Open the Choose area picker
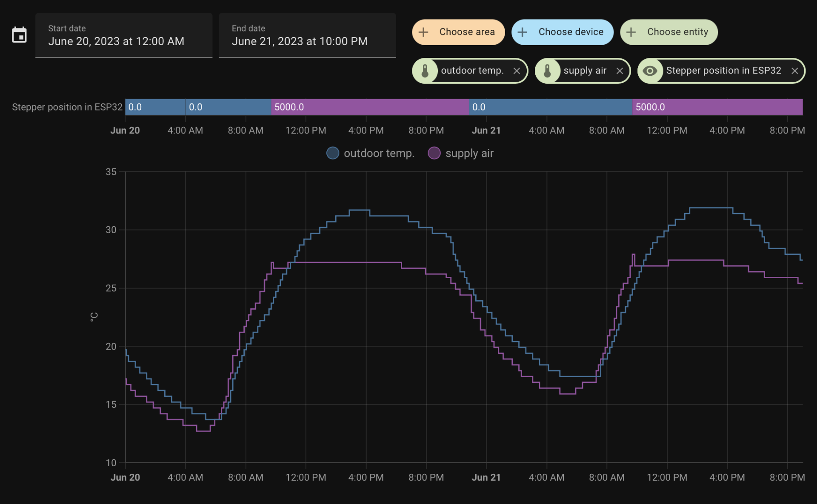This screenshot has width=817, height=504. [466, 32]
